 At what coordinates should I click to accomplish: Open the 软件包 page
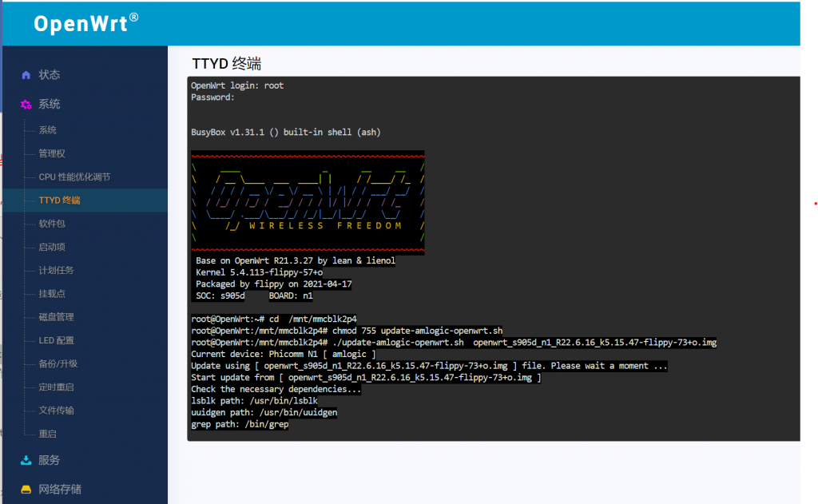pos(52,224)
